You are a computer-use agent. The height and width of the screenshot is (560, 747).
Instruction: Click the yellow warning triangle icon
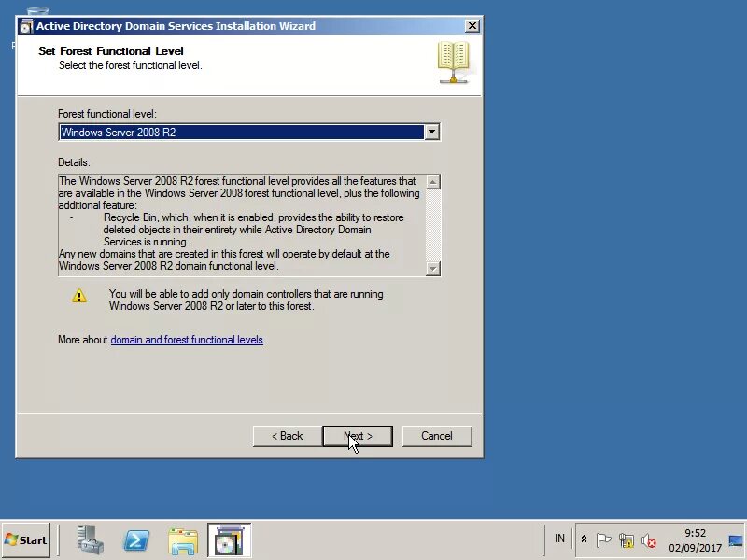point(79,296)
